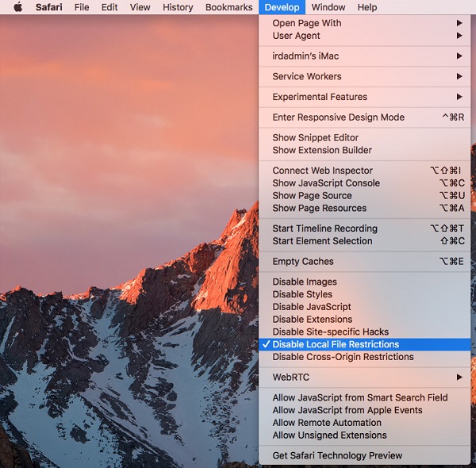This screenshot has width=476, height=468.
Task: Open the History menu
Action: pos(178,7)
